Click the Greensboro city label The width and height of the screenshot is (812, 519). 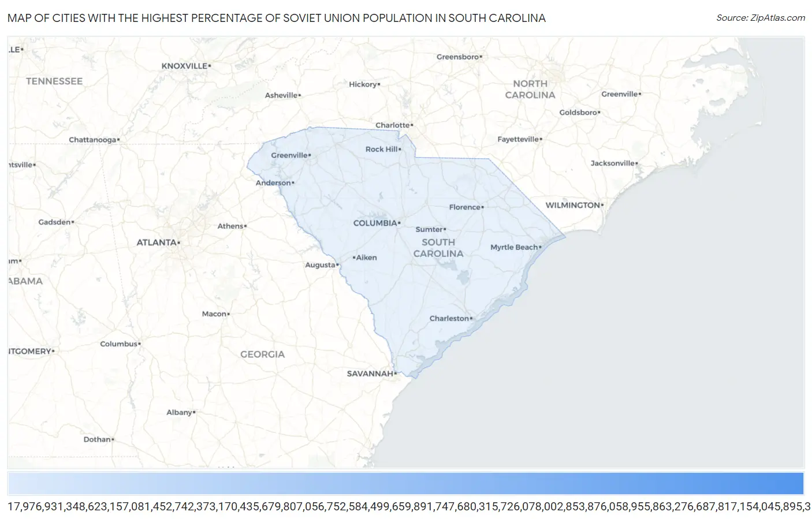(458, 57)
